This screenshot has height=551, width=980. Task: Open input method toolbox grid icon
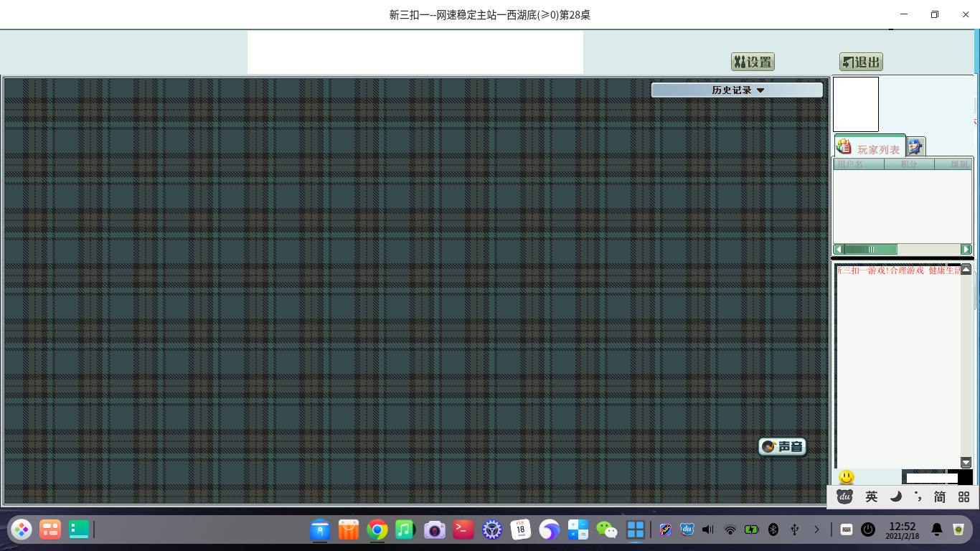(x=963, y=496)
